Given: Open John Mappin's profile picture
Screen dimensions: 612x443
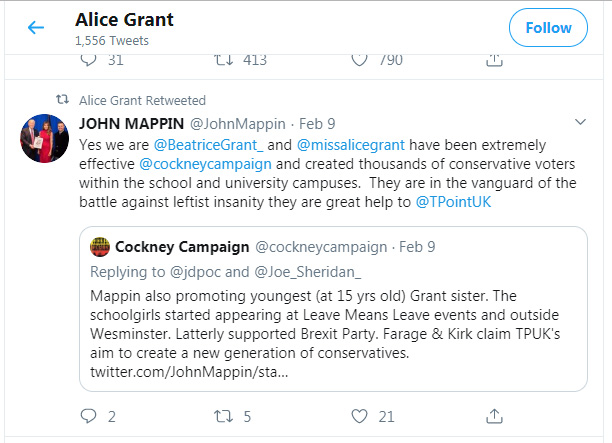Looking at the screenshot, I should tap(44, 138).
